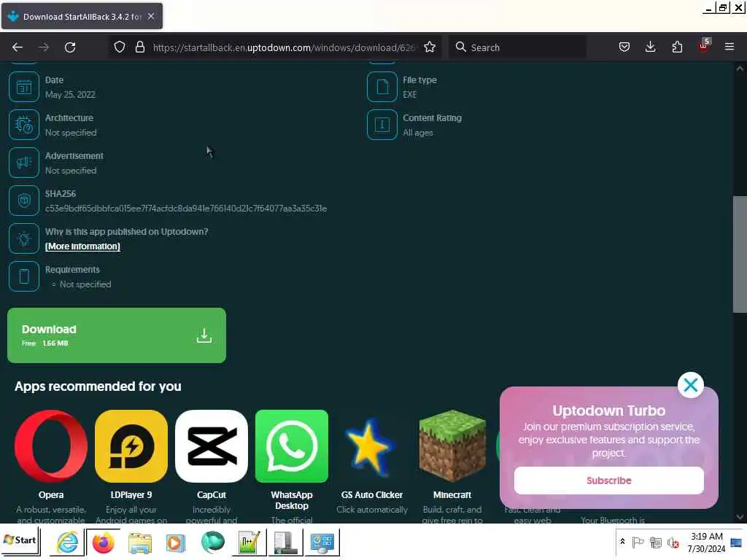This screenshot has height=560, width=747.
Task: Click the scrollbar up arrow
Action: pyautogui.click(x=740, y=68)
